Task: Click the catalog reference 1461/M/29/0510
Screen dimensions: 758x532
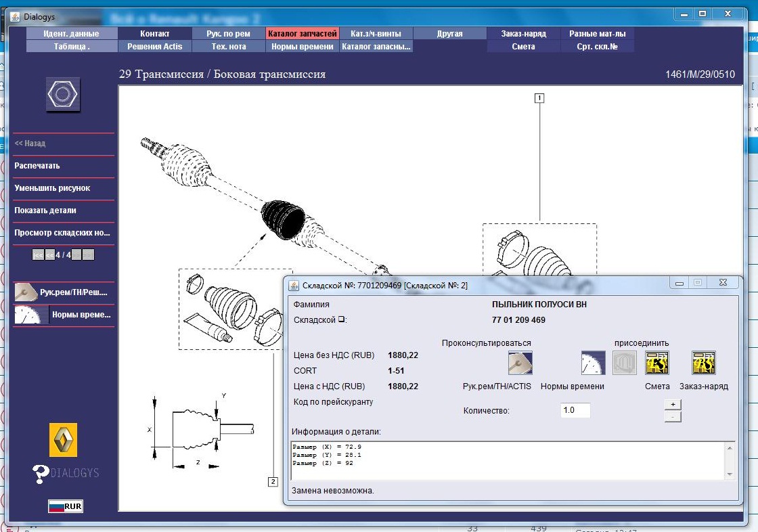Action: 700,74
